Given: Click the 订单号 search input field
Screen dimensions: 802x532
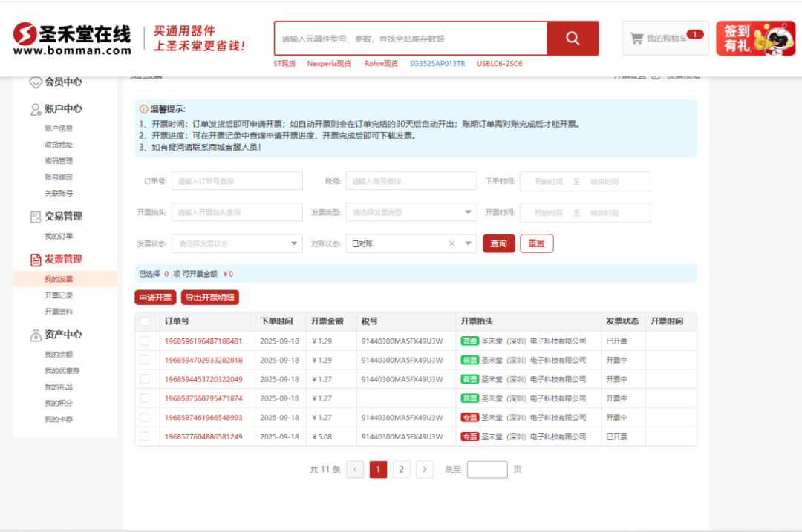Looking at the screenshot, I should tap(237, 181).
